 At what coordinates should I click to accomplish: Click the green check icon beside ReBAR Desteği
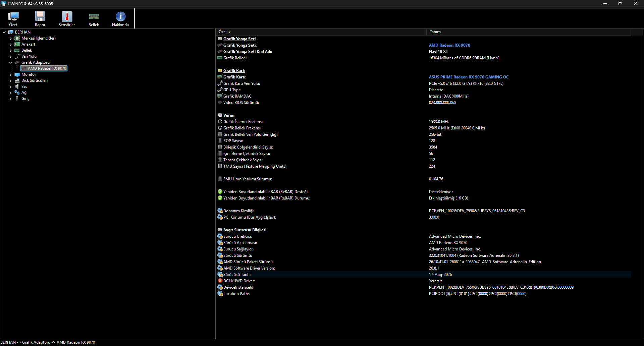pyautogui.click(x=220, y=191)
